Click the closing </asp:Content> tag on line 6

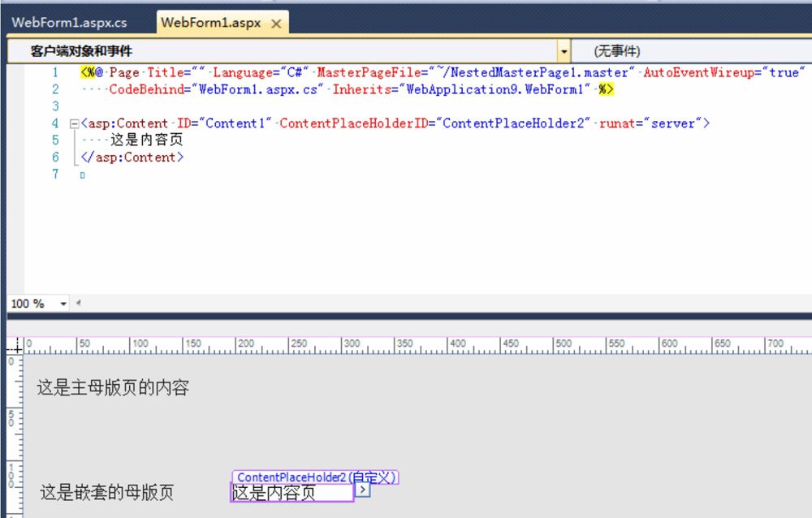pos(132,157)
